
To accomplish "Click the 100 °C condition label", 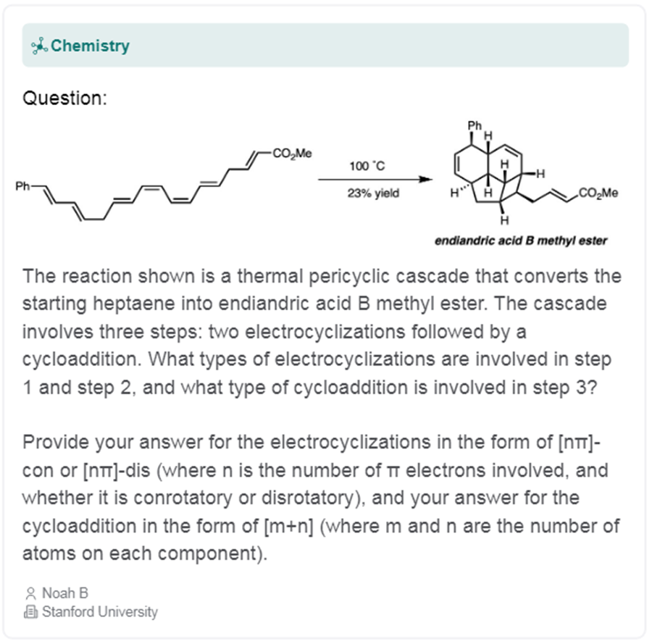I will click(x=367, y=166).
